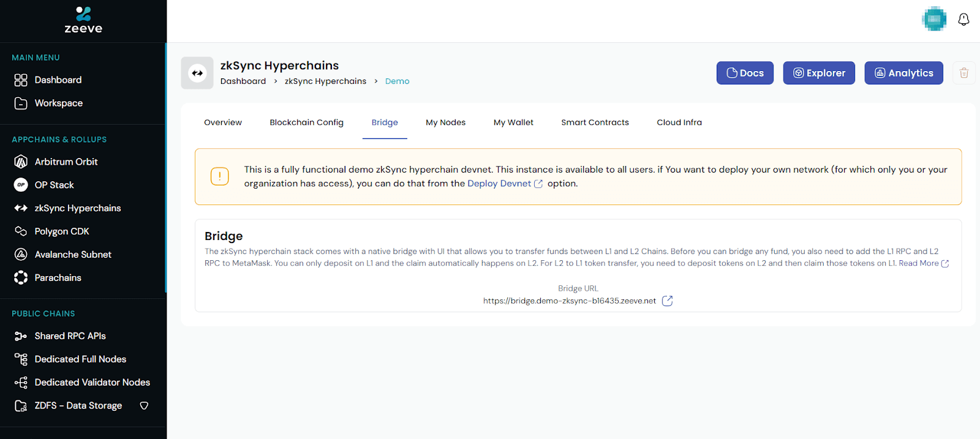Click the Dedicated Validator Nodes icon
The height and width of the screenshot is (439, 980).
pyautogui.click(x=21, y=383)
